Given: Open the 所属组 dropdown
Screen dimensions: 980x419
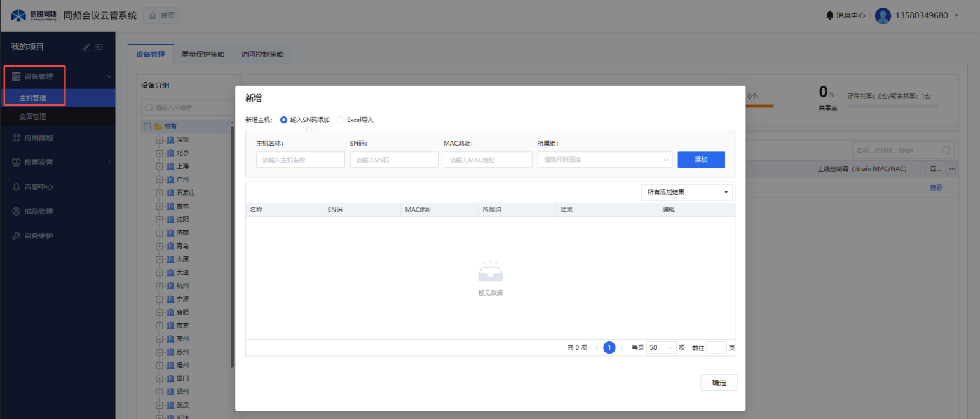Looking at the screenshot, I should click(604, 160).
